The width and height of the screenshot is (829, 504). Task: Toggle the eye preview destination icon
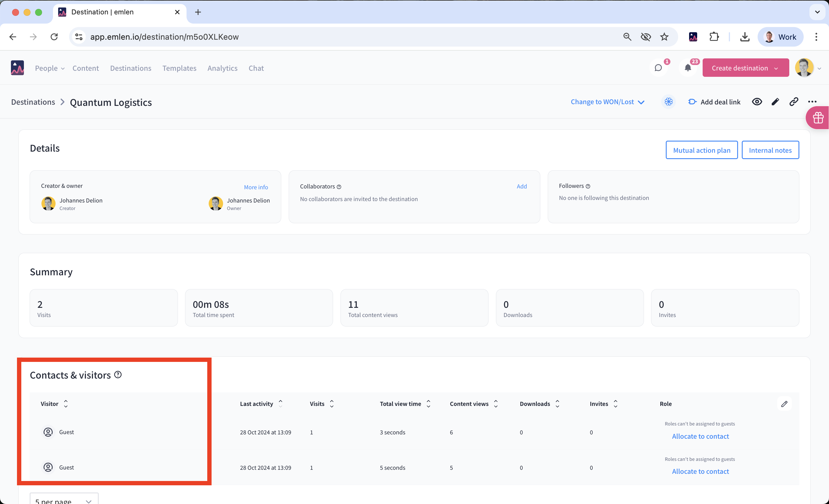point(757,102)
